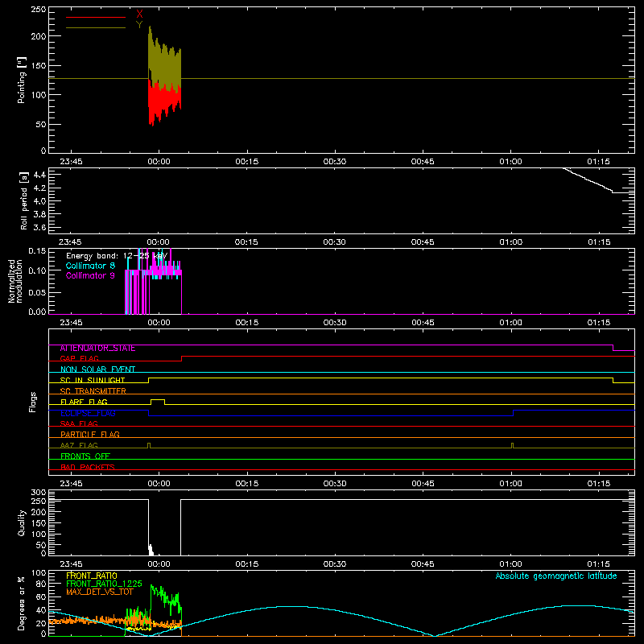Click the Pointing axis title

[x=22, y=80]
